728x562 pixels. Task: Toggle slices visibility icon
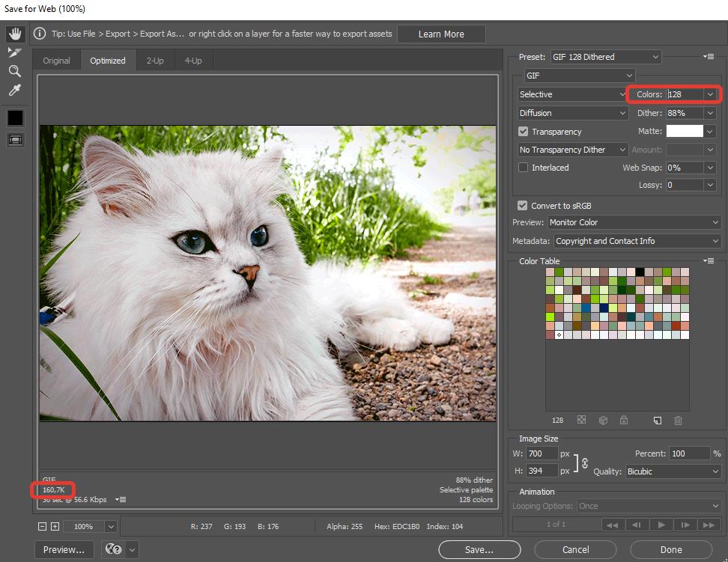pos(15,139)
